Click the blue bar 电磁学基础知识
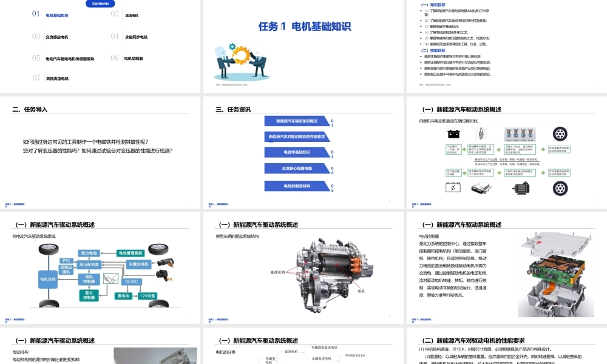This screenshot has height=364, width=607. tap(297, 152)
